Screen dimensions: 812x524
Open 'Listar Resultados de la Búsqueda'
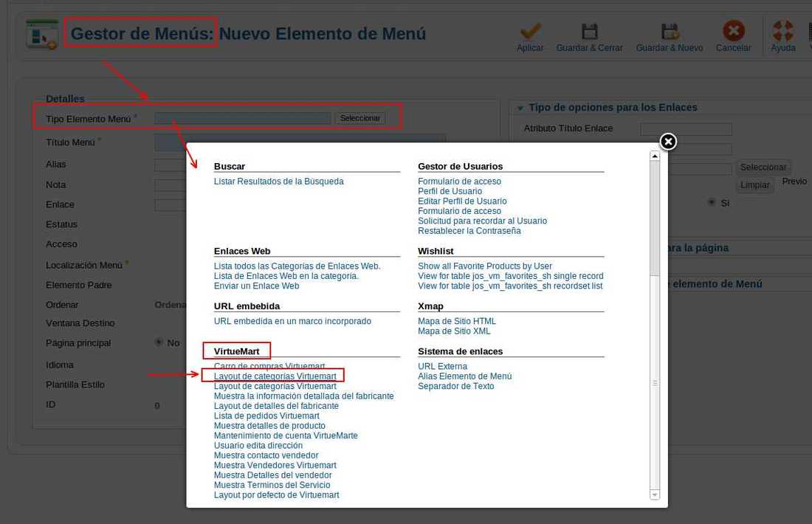pyautogui.click(x=278, y=182)
